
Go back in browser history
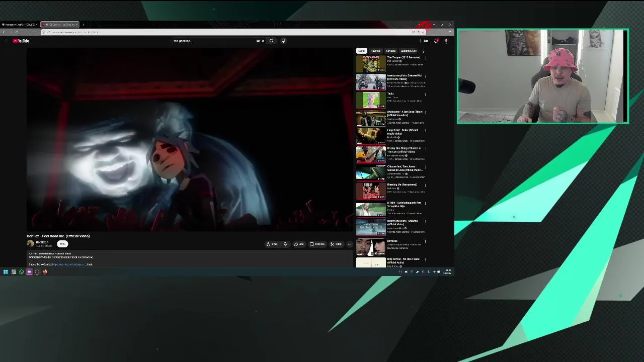click(x=4, y=32)
